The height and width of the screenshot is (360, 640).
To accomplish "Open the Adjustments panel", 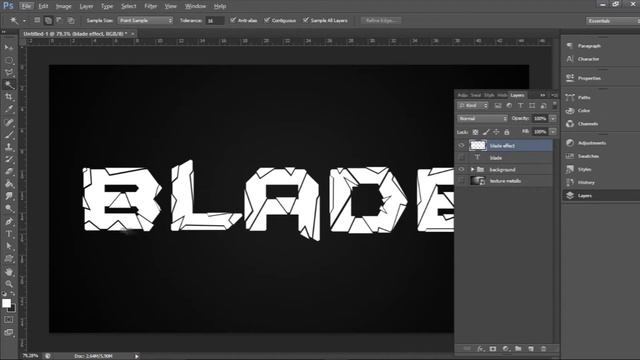I will (x=592, y=143).
